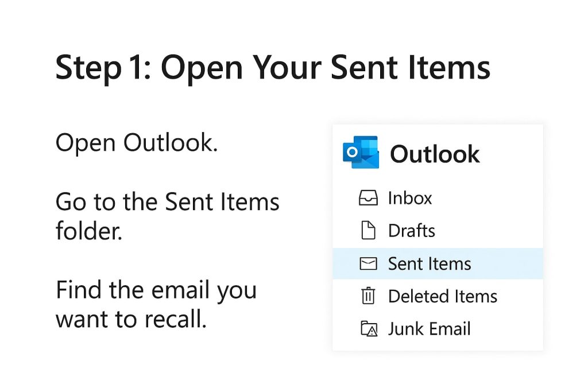This screenshot has width=588, height=392.
Task: Click the Drafts page icon
Action: click(367, 231)
